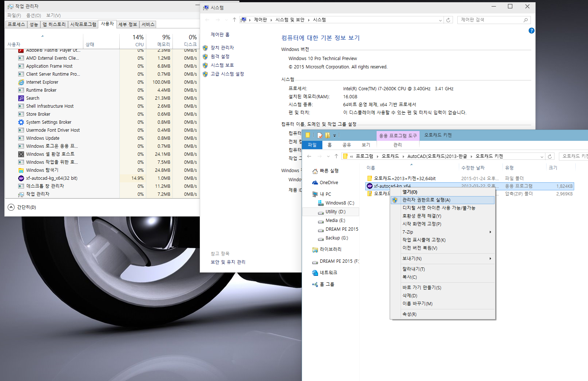This screenshot has height=381, width=588.
Task: Click xf-autocad-kg_x64 file icon in Explorer
Action: [370, 186]
